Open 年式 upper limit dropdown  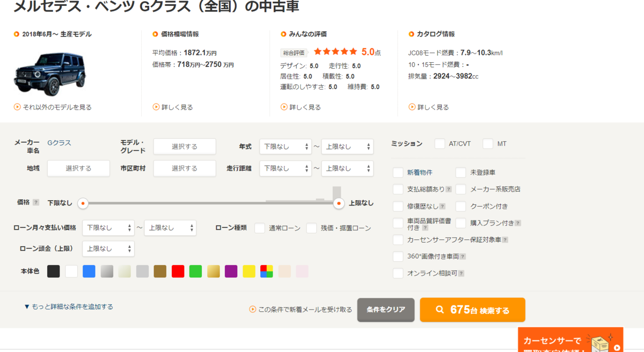click(347, 146)
